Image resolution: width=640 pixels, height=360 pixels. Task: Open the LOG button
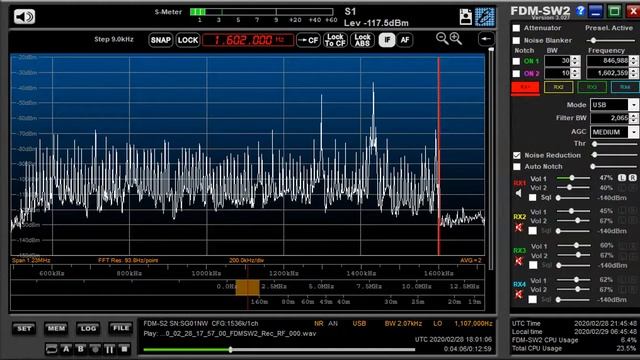88,329
